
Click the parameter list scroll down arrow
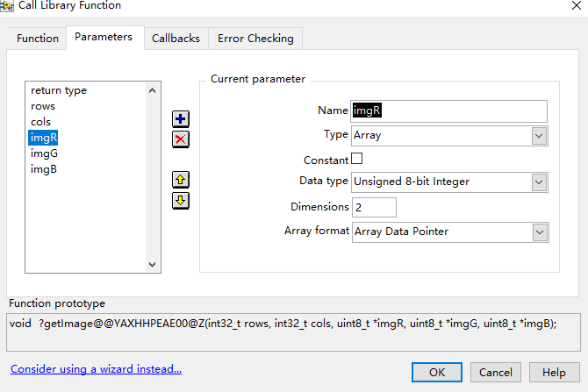click(152, 265)
